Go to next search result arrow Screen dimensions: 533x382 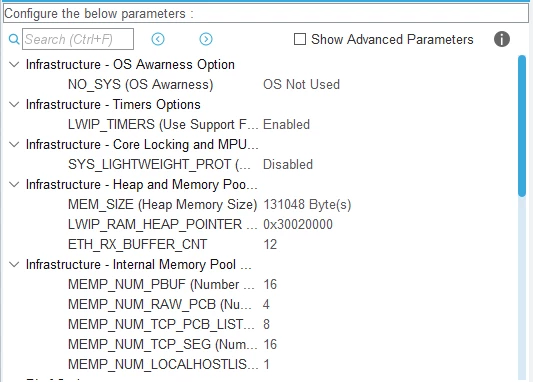point(206,39)
